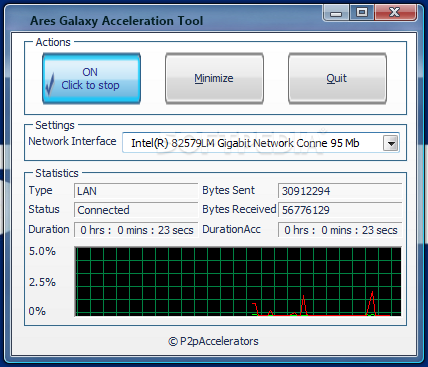The height and width of the screenshot is (367, 428).
Task: Click the Minimize action button
Action: (214, 78)
